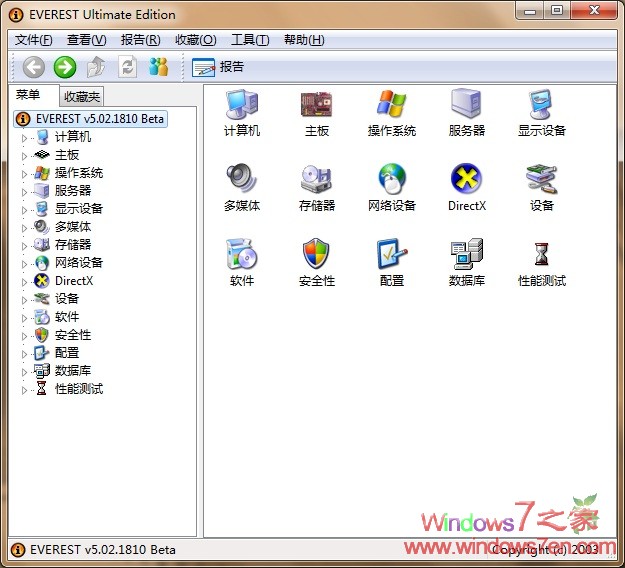Minimize the EVEREST window

point(530,10)
